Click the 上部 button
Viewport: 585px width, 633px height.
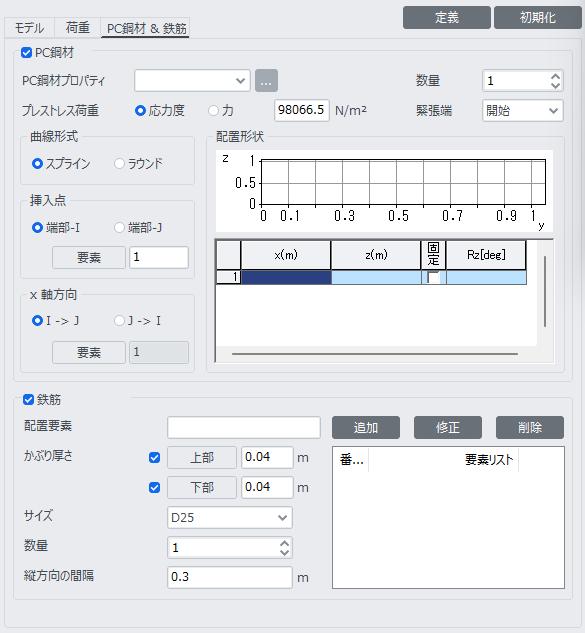point(202,457)
